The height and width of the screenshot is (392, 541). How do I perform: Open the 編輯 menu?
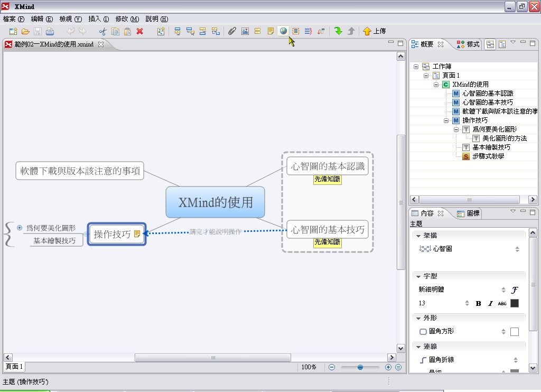point(42,19)
